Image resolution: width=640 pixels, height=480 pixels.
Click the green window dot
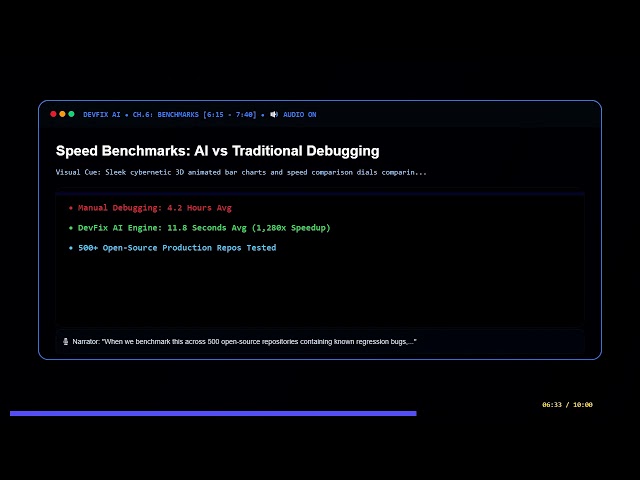71,114
